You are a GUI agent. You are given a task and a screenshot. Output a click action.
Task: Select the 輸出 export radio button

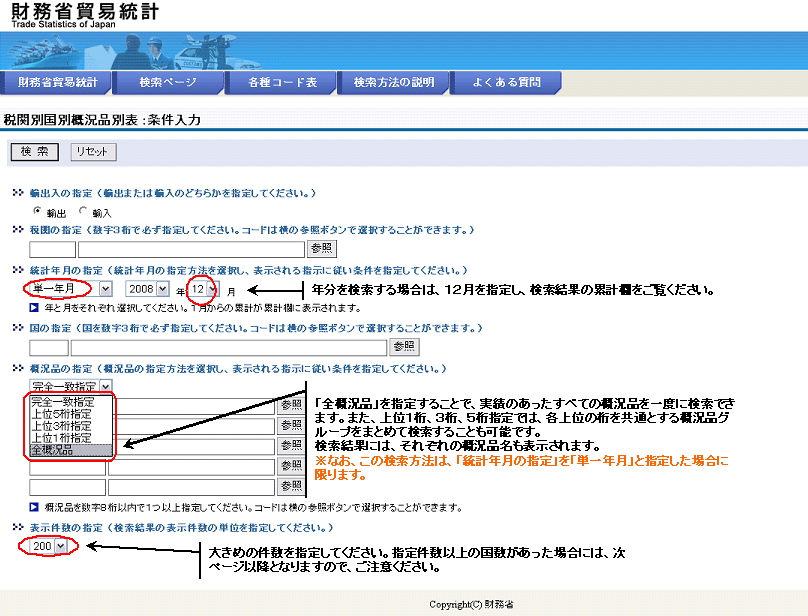coord(38,211)
